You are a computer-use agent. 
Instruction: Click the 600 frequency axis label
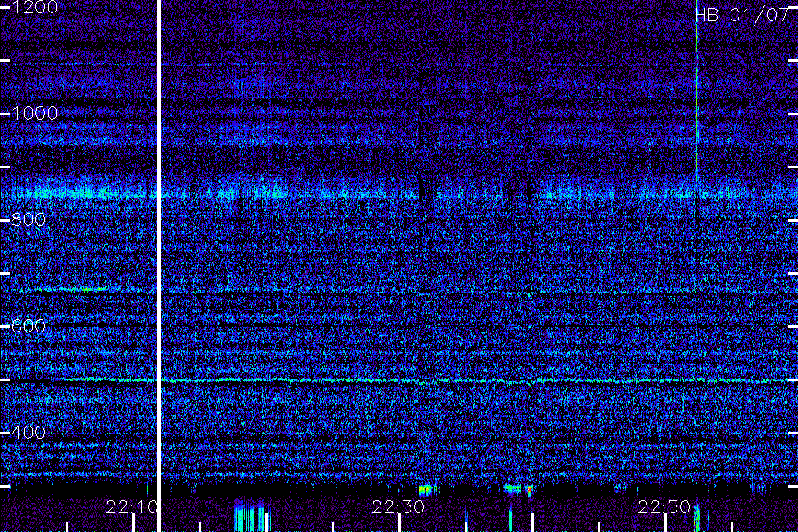click(x=28, y=325)
